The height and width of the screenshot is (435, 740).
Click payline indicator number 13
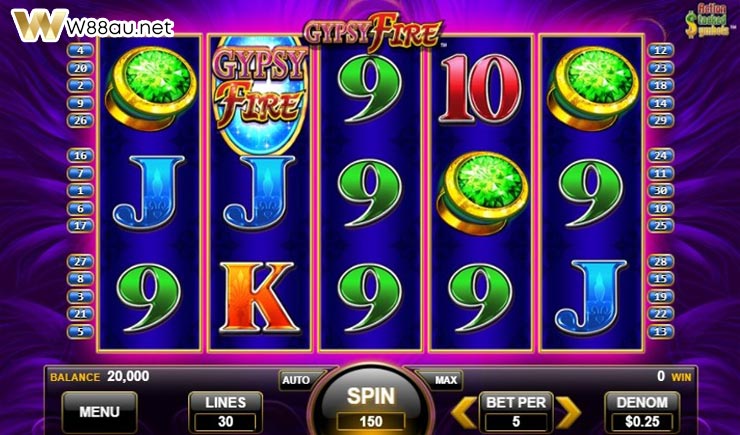661,331
